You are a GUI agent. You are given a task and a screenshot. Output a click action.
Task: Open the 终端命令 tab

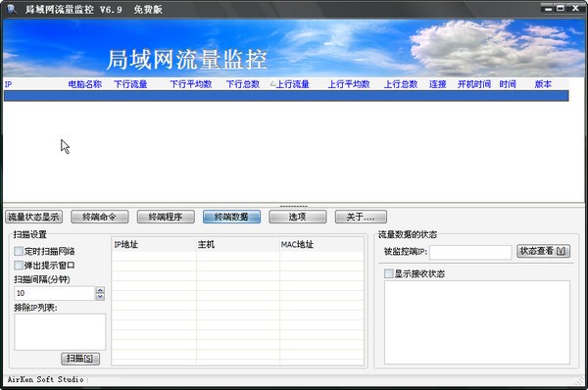pyautogui.click(x=99, y=217)
